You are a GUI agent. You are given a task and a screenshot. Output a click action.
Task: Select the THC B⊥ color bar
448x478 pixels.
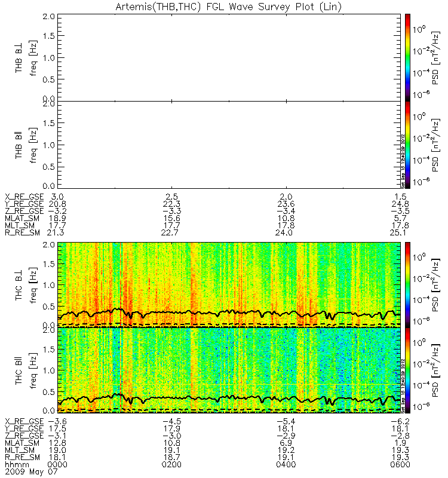pos(407,285)
